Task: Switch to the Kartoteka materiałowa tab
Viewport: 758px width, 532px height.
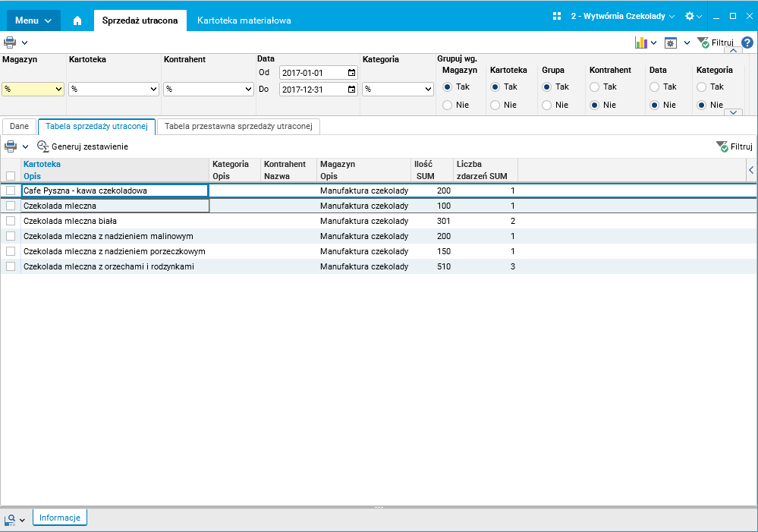Action: pyautogui.click(x=244, y=20)
